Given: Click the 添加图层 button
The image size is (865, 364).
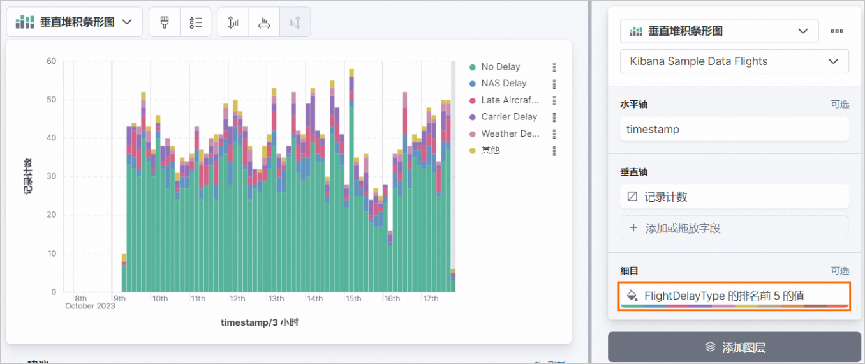Looking at the screenshot, I should 734,347.
